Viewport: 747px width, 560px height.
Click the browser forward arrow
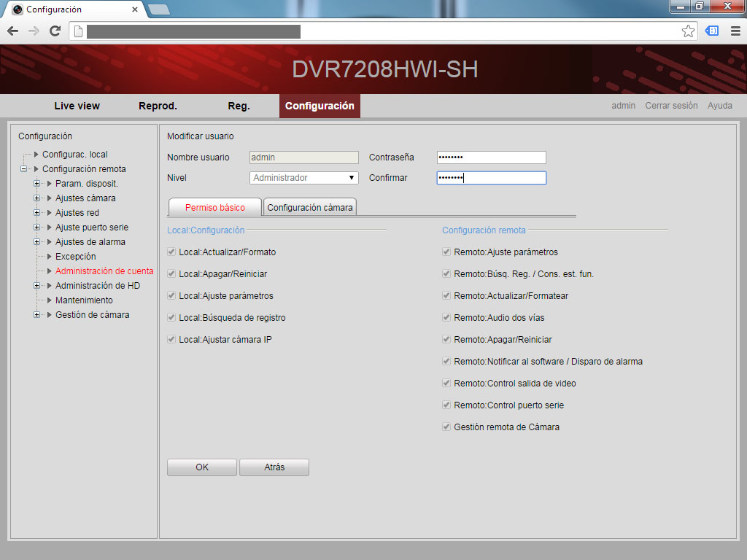[x=34, y=31]
